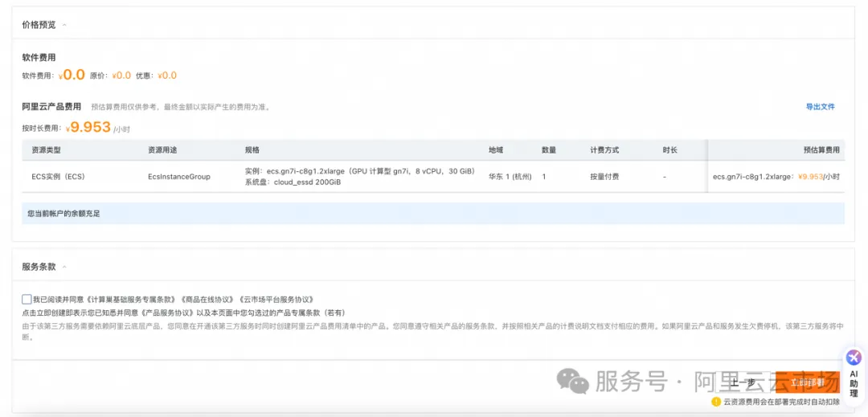Viewport: 868px width, 417px height.
Task: Go back with the 上一步 button
Action: (x=743, y=382)
